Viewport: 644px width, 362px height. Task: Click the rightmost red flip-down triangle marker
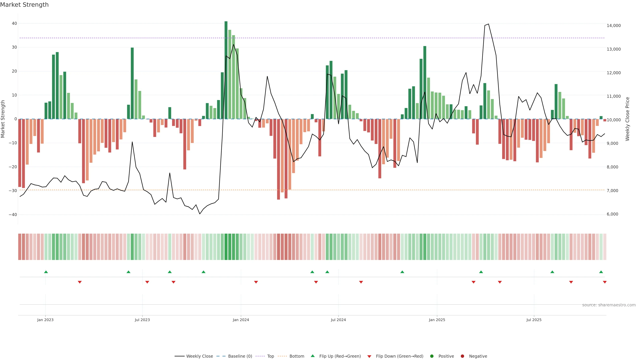coord(605,282)
